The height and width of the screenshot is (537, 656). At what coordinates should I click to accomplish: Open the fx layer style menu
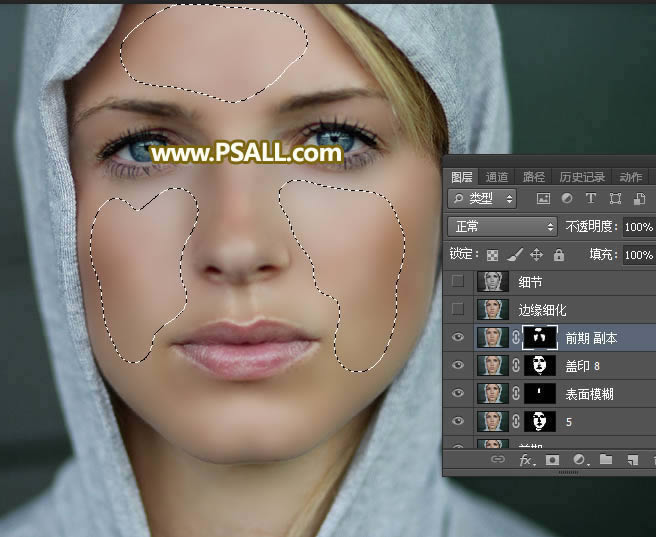coord(525,460)
